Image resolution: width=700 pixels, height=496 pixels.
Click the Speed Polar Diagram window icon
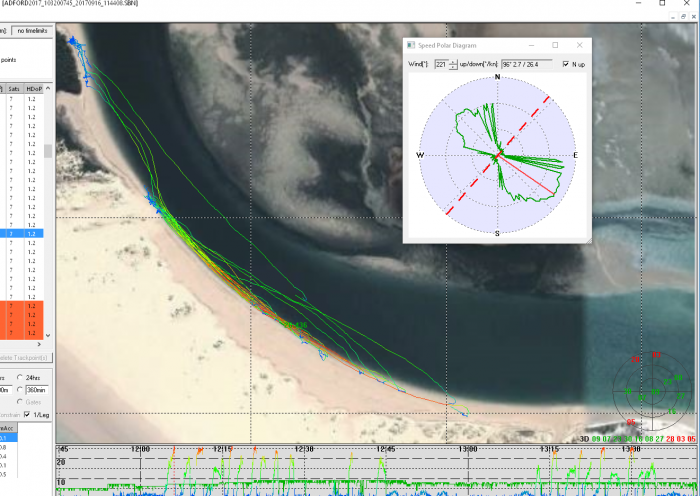(x=411, y=45)
